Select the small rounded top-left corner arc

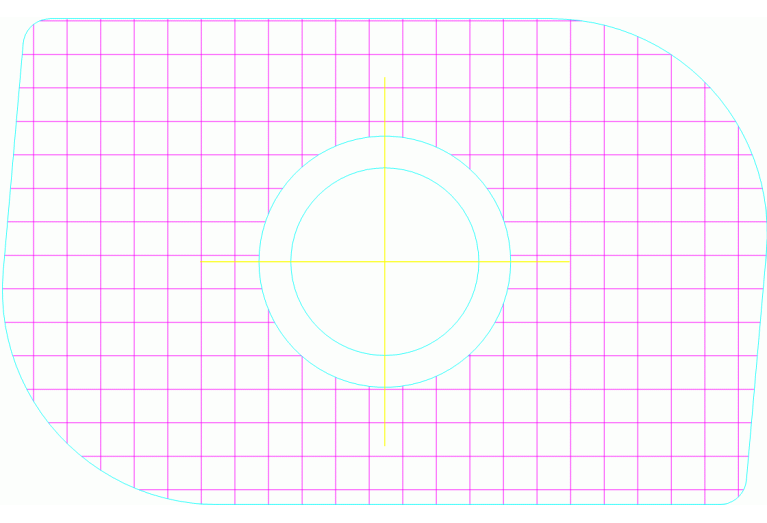[x=29, y=25]
